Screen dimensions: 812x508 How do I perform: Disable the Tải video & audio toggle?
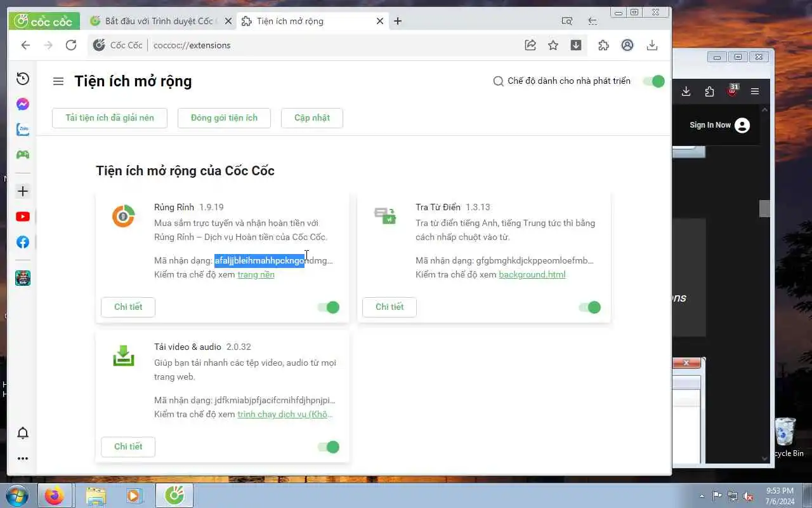(x=329, y=447)
